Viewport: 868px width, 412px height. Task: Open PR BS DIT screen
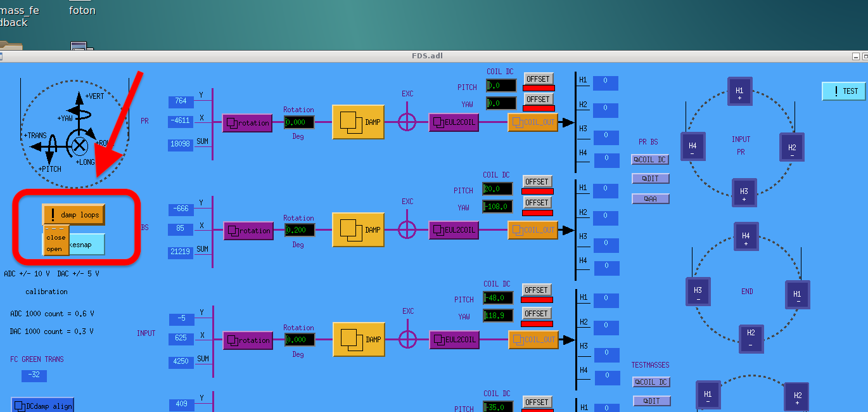pos(650,179)
